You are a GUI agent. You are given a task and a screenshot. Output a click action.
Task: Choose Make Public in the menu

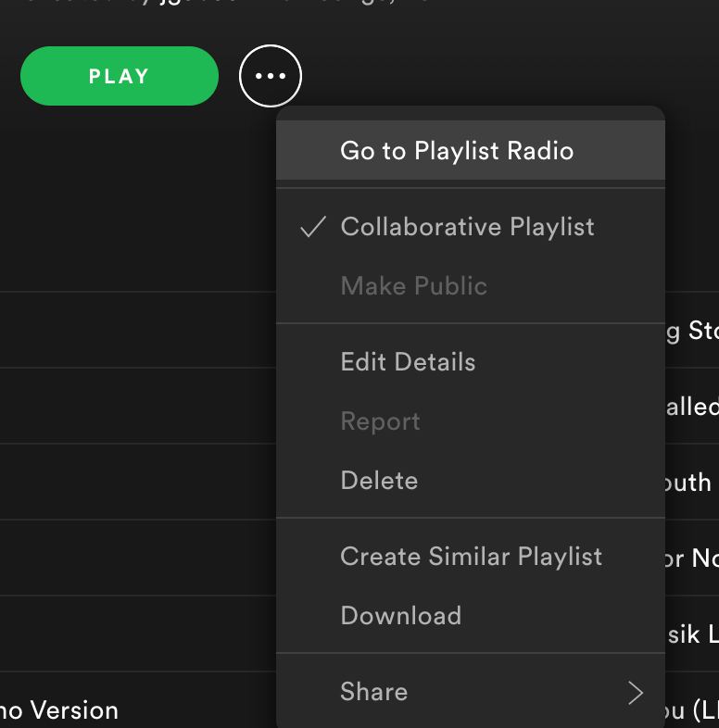click(471, 285)
